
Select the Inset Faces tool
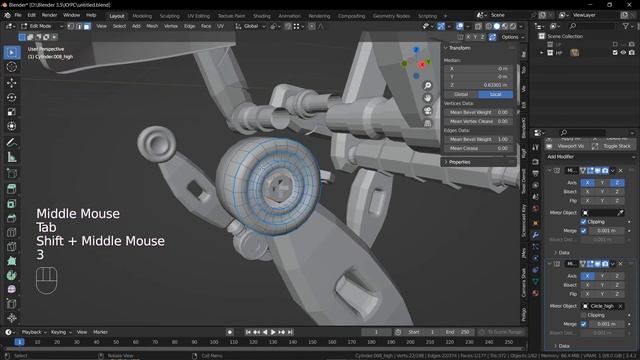(11, 203)
